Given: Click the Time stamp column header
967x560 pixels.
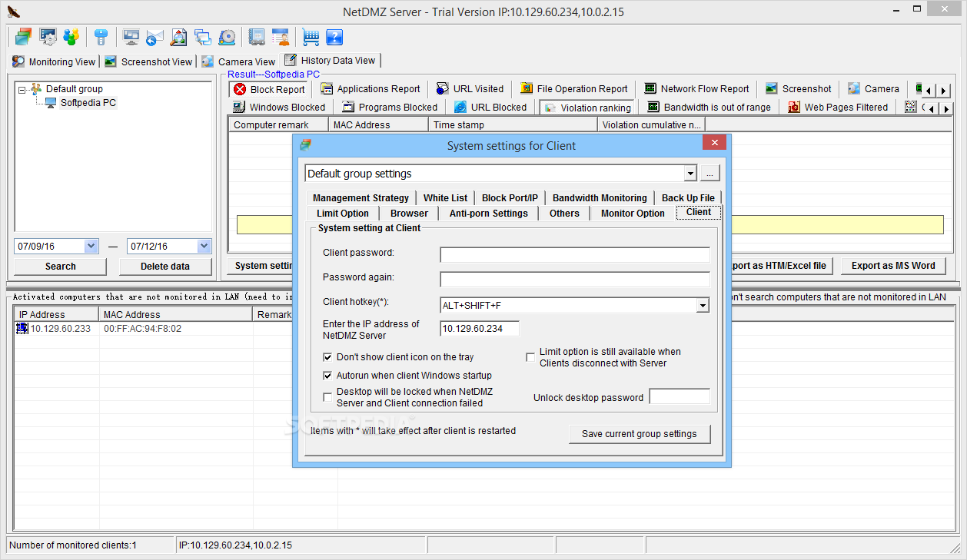Looking at the screenshot, I should [x=513, y=124].
